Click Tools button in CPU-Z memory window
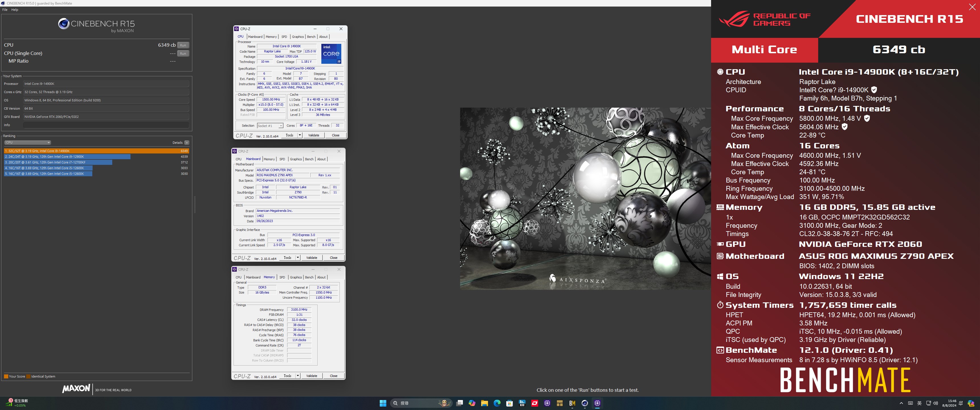The height and width of the screenshot is (410, 980). click(288, 376)
